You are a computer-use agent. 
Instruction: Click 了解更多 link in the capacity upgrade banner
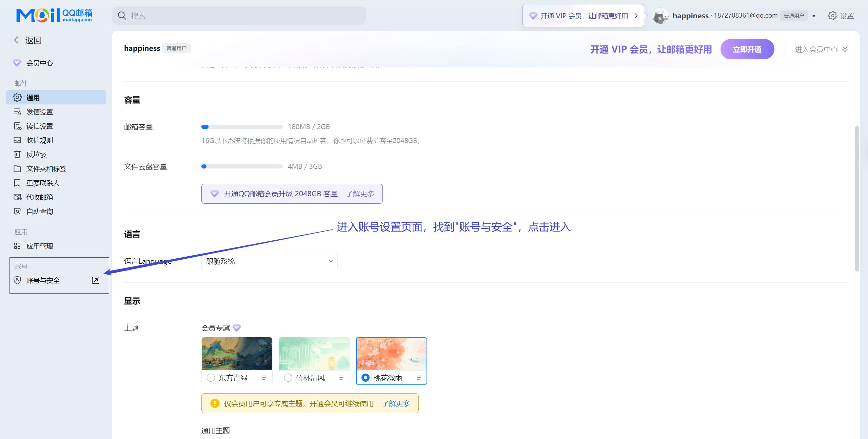point(360,194)
